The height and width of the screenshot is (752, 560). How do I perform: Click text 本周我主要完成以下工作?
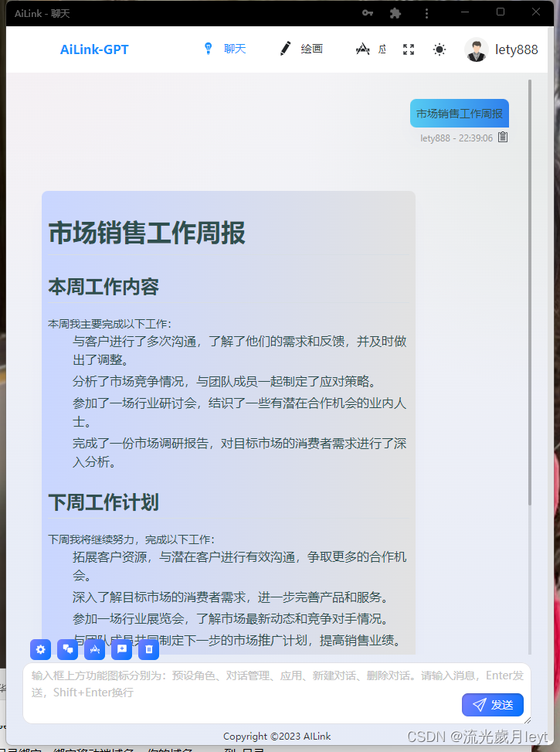[107, 324]
